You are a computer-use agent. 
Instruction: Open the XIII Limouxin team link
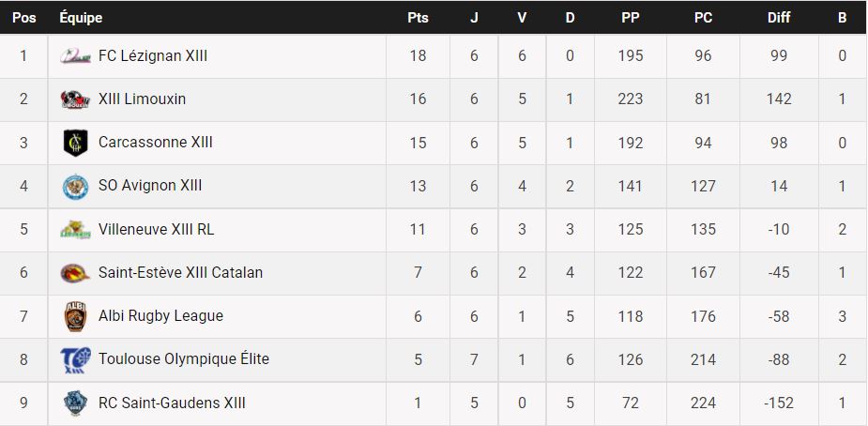point(142,99)
